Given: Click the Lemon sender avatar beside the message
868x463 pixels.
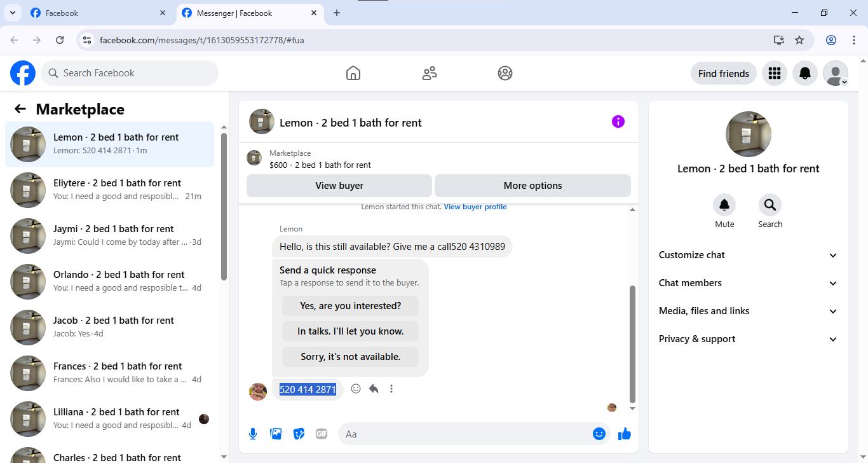Looking at the screenshot, I should tap(258, 392).
